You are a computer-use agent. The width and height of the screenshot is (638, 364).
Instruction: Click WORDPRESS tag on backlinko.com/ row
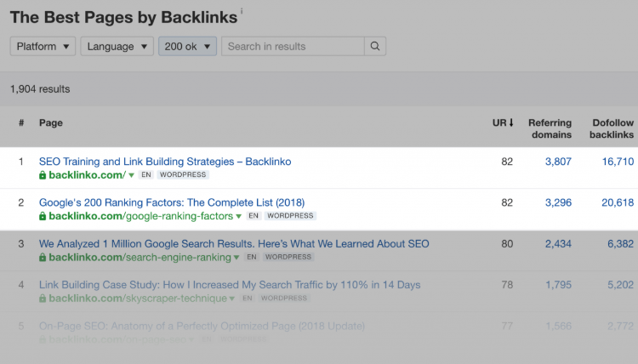tap(183, 175)
